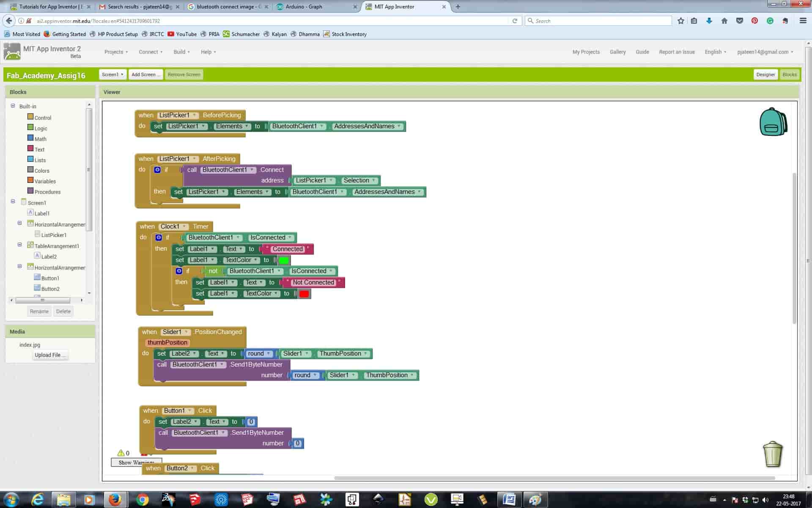The width and height of the screenshot is (812, 508).
Task: Click the Add Screen button
Action: pos(145,75)
